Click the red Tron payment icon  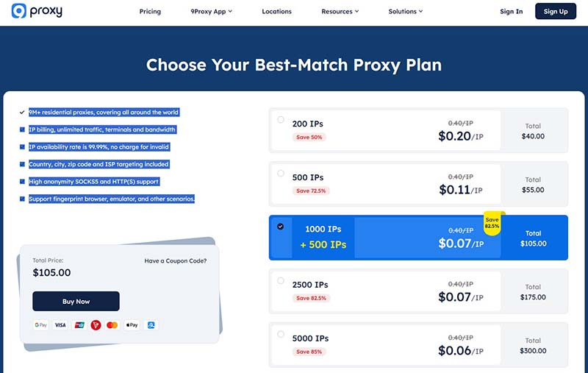(x=96, y=324)
